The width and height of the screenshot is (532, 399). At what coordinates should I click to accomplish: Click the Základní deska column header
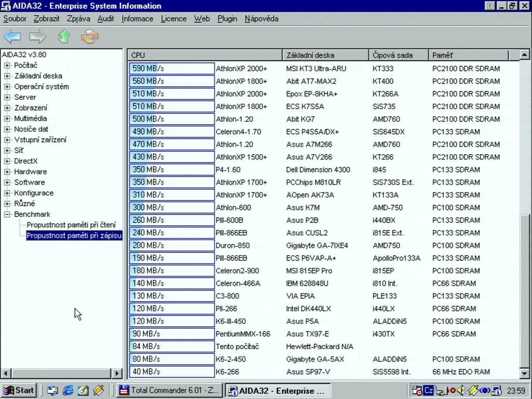325,55
